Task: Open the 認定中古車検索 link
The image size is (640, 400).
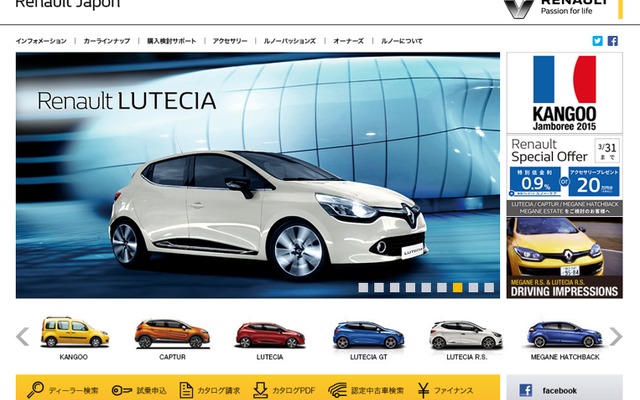Action: pyautogui.click(x=378, y=391)
